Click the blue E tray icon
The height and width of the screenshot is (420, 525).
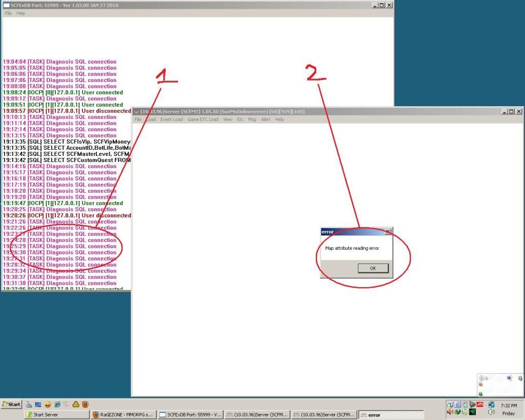tap(457, 405)
